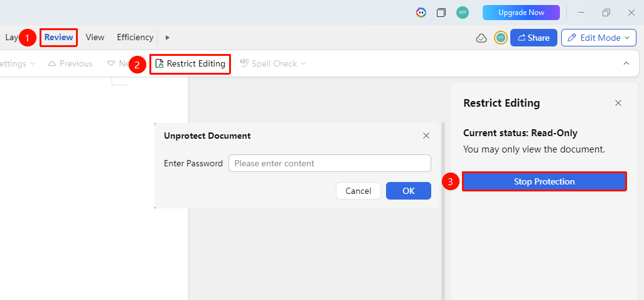Image resolution: width=644 pixels, height=300 pixels.
Task: Click the cloud sync status icon
Action: tap(481, 38)
